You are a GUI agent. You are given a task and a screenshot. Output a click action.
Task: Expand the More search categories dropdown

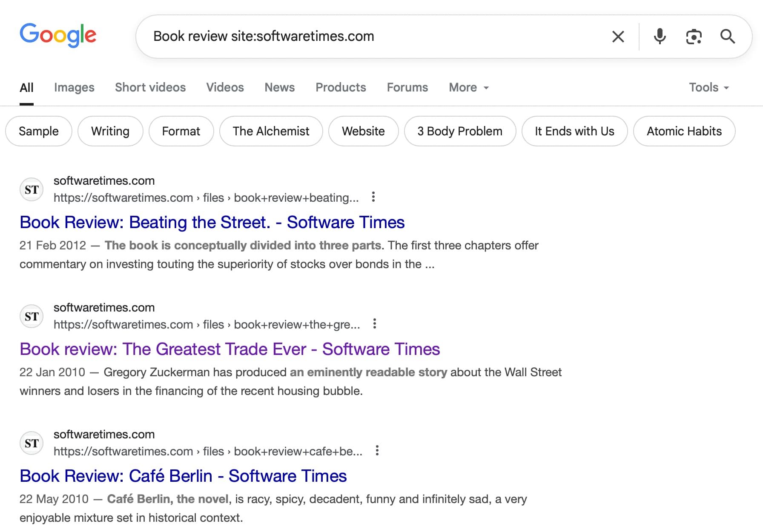coord(468,87)
